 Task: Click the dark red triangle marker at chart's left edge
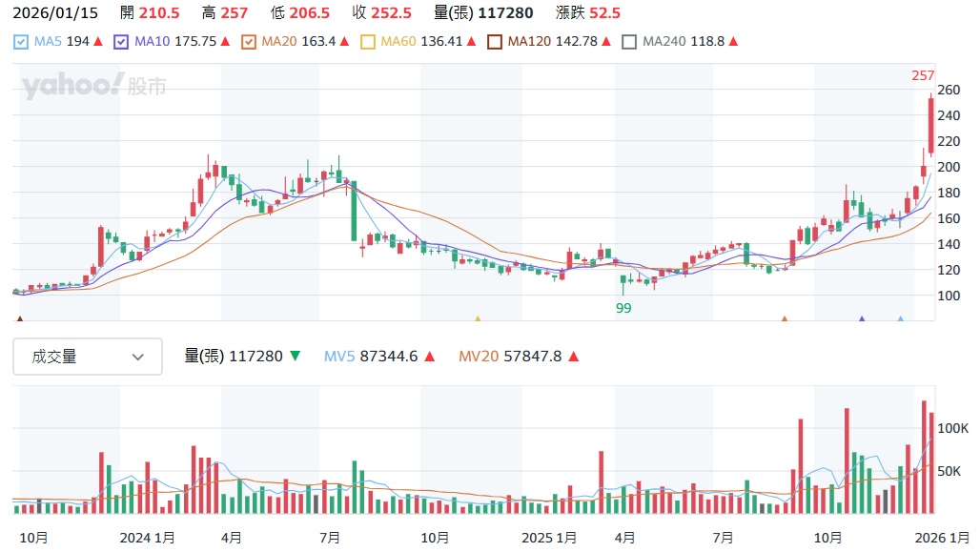(19, 319)
